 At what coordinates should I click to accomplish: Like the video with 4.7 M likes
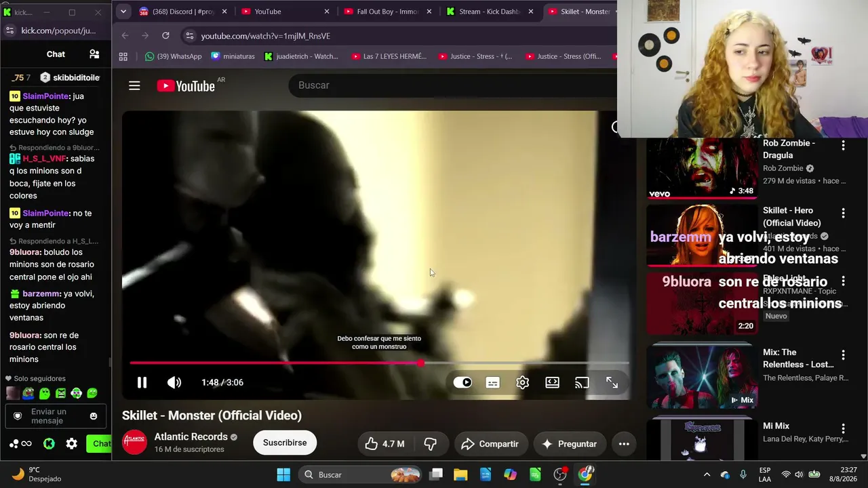pos(384,444)
